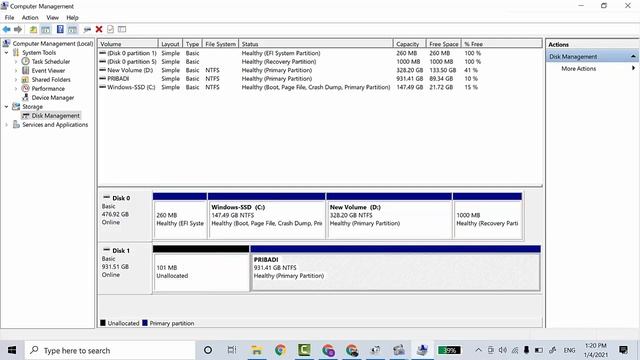Collapse the Disk Management actions section
The width and height of the screenshot is (640, 360).
pos(633,56)
